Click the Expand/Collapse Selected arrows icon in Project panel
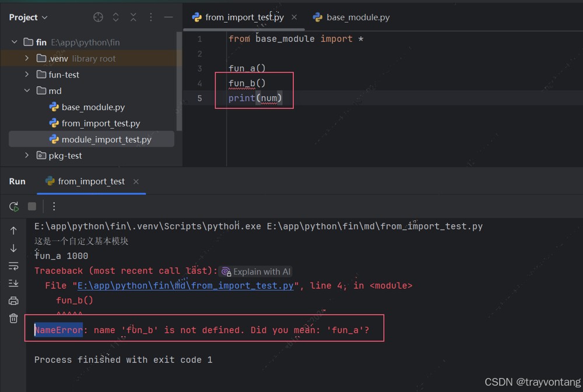This screenshot has width=583, height=392. 115,17
